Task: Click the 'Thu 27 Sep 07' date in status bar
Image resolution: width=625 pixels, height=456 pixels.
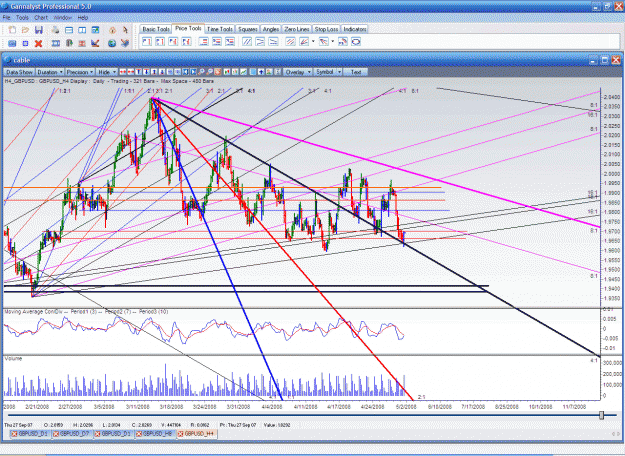Action: click(18, 425)
